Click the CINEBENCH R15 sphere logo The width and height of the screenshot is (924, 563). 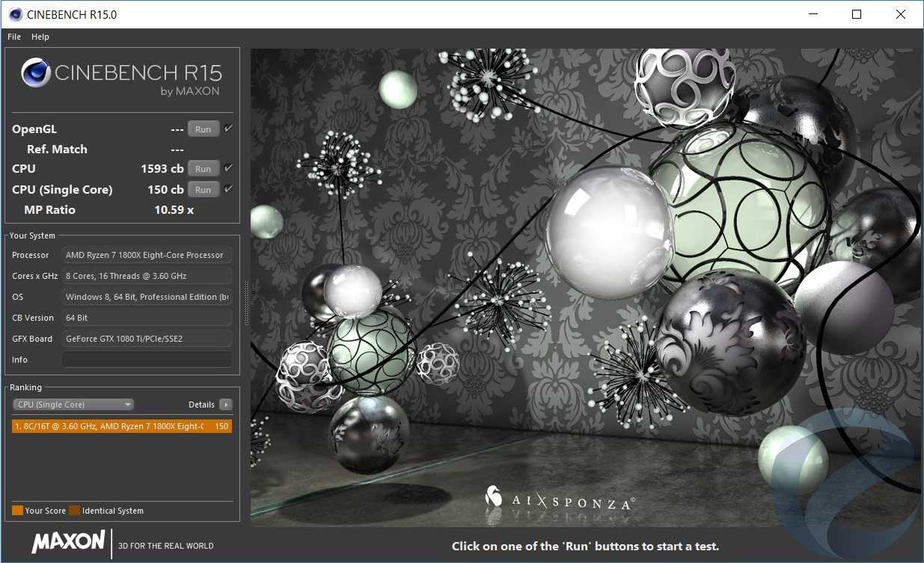pos(36,73)
